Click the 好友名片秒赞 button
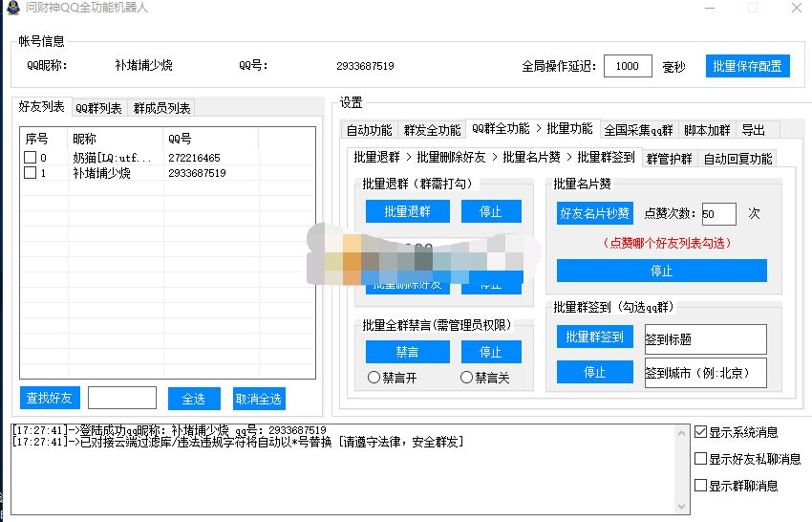The height and width of the screenshot is (522, 812). (594, 213)
